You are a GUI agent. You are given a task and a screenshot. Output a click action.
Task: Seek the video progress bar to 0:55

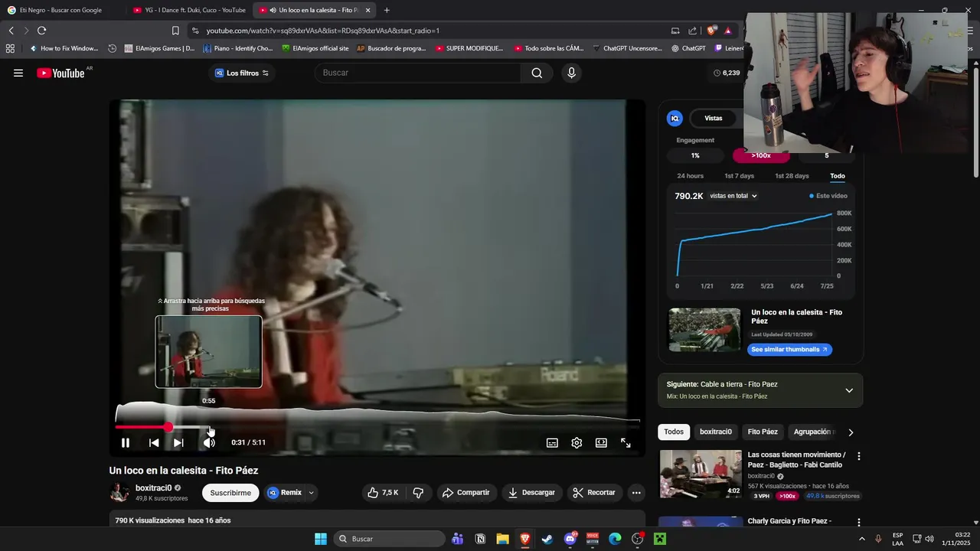point(209,427)
